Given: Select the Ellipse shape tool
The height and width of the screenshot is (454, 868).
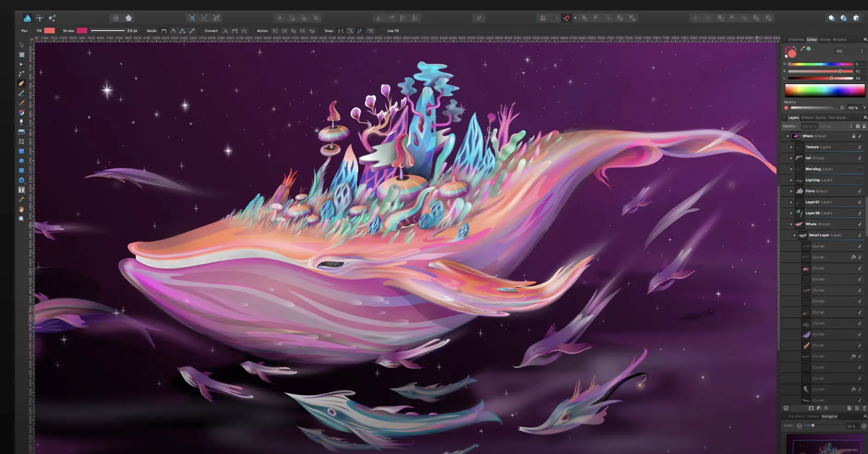Looking at the screenshot, I should click(x=21, y=161).
